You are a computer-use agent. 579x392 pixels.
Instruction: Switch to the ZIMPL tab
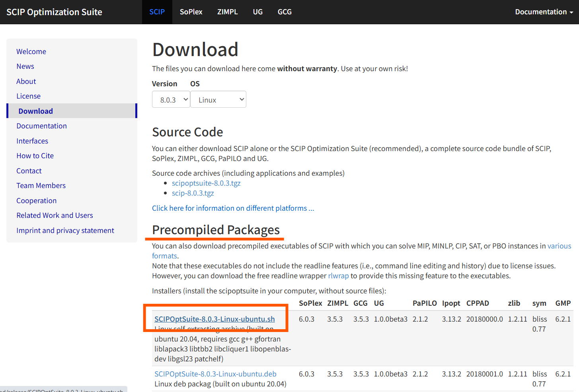227,12
